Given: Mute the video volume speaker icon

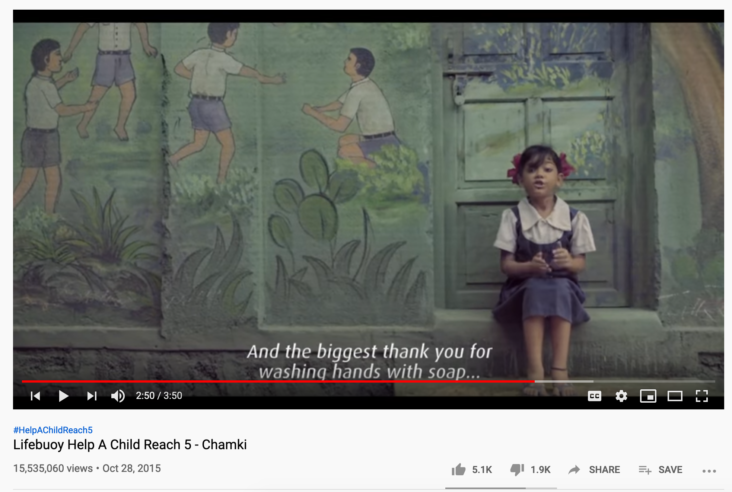Looking at the screenshot, I should 118,396.
